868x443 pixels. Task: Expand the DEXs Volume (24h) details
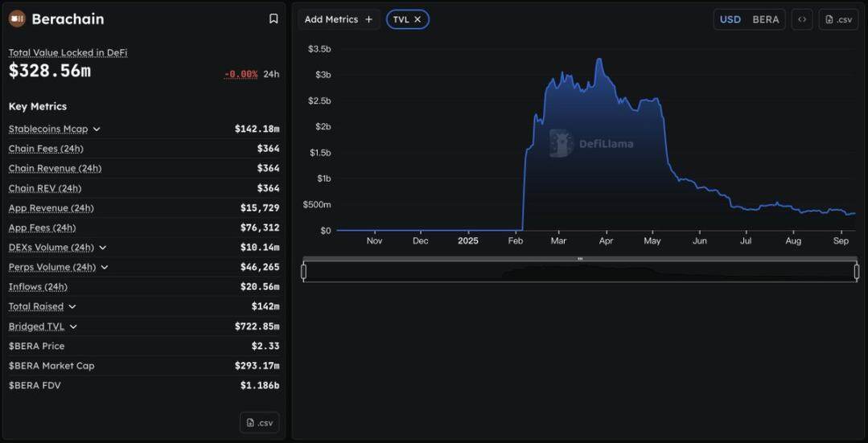pos(103,248)
